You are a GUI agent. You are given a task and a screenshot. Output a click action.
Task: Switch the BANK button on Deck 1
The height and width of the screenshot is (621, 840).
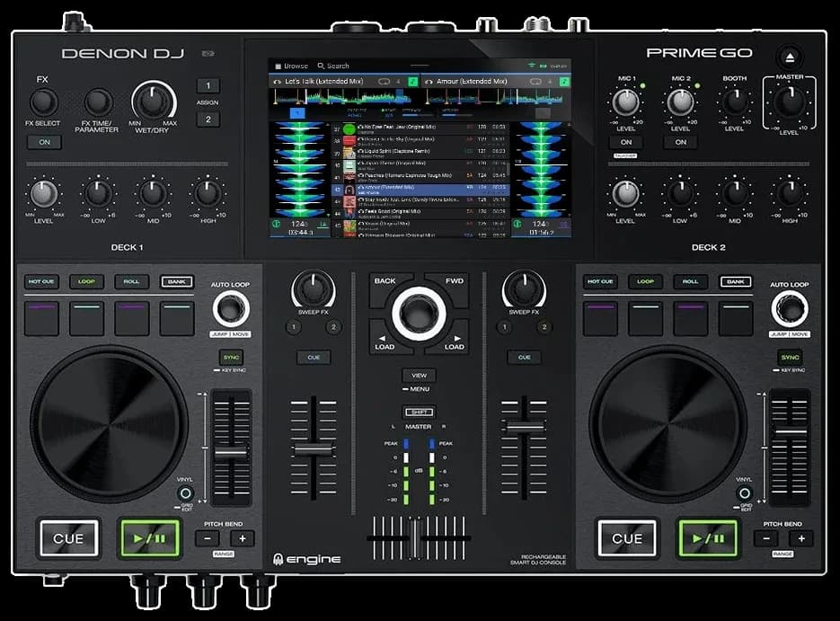(x=177, y=281)
